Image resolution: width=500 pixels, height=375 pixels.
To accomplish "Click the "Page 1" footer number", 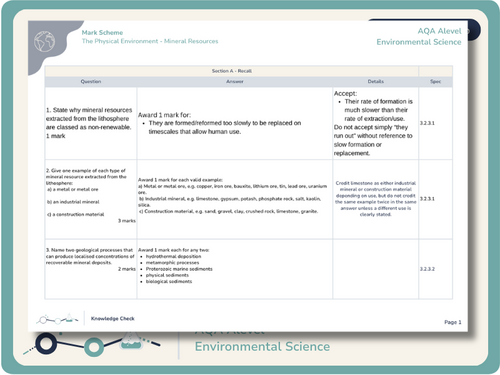I will pyautogui.click(x=453, y=322).
